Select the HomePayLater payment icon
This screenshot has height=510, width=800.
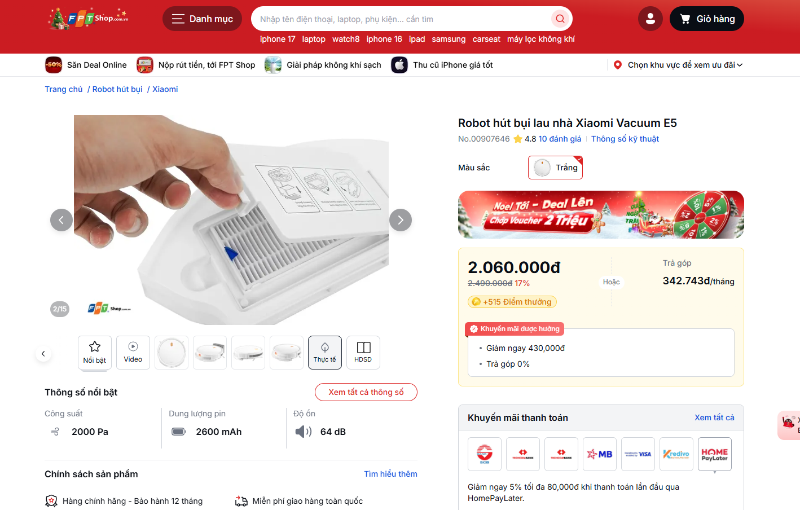[714, 454]
